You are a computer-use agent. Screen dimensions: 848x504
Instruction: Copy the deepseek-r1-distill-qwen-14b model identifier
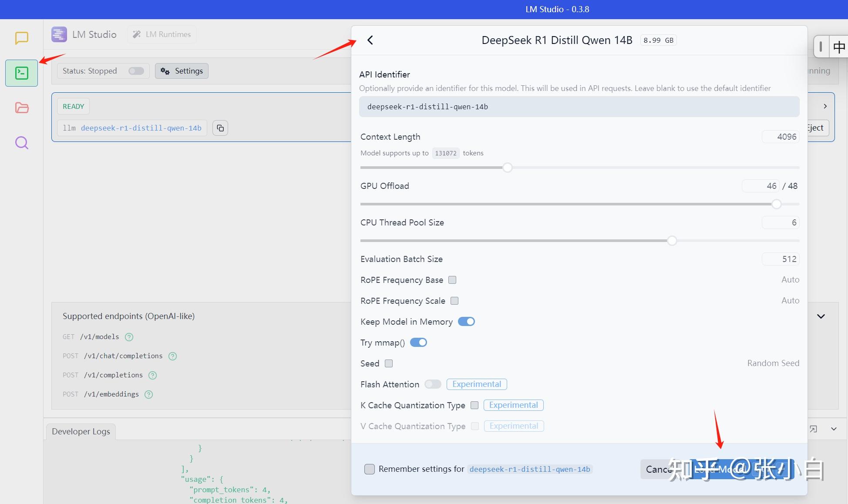220,128
